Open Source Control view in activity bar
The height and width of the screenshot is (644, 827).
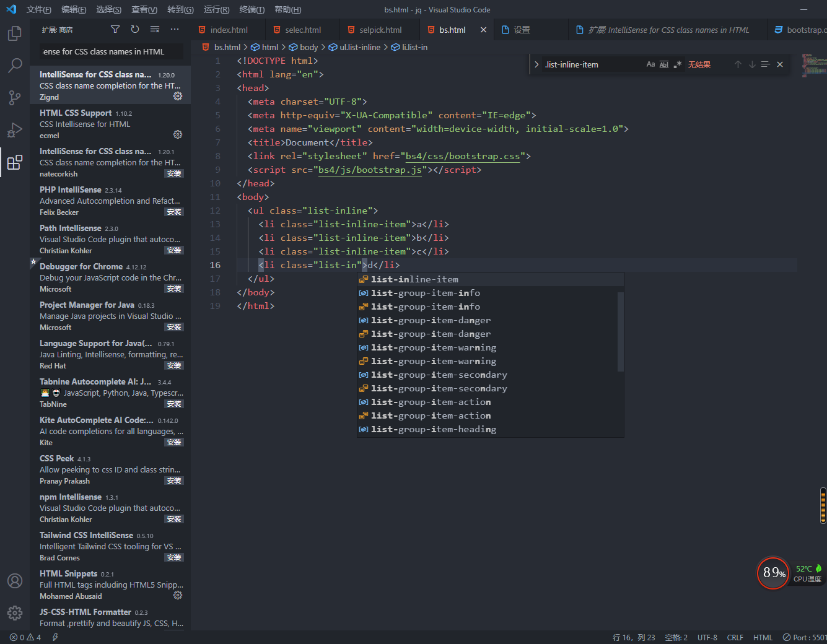tap(15, 98)
